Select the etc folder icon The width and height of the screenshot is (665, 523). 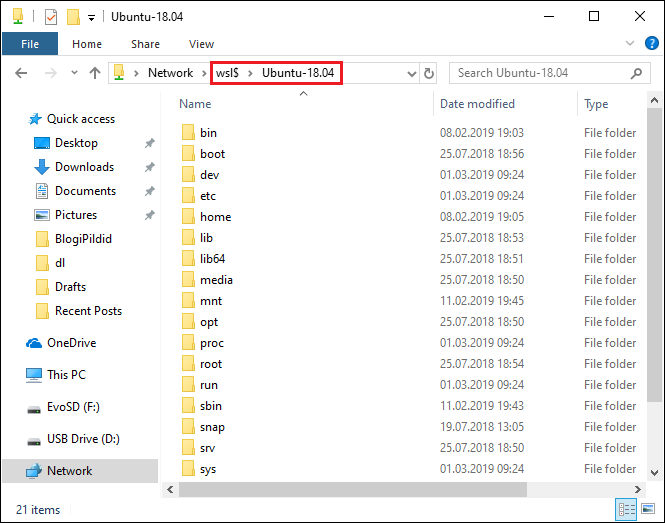point(188,195)
